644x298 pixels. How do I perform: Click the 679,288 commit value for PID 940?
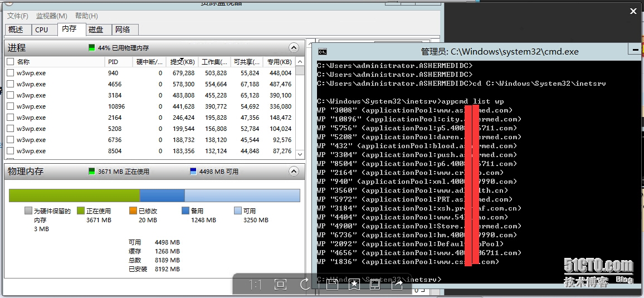click(x=184, y=73)
